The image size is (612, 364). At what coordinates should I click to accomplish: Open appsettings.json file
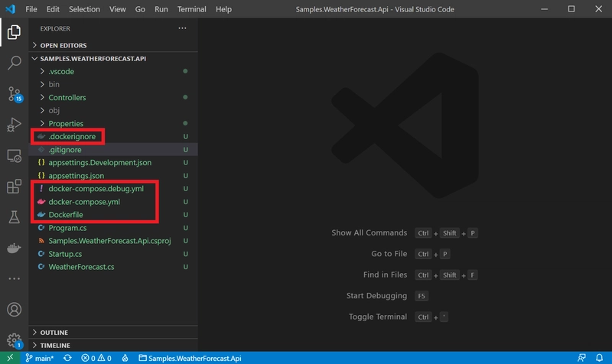[x=113, y=176]
